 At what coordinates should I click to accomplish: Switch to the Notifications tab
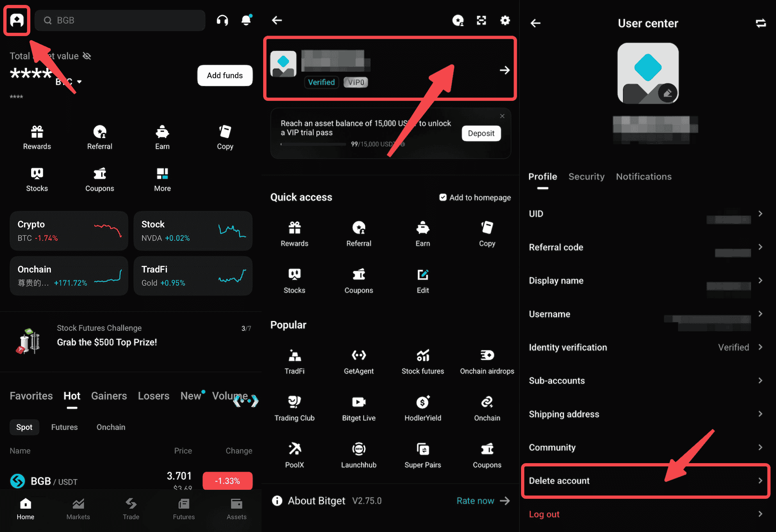pyautogui.click(x=644, y=177)
